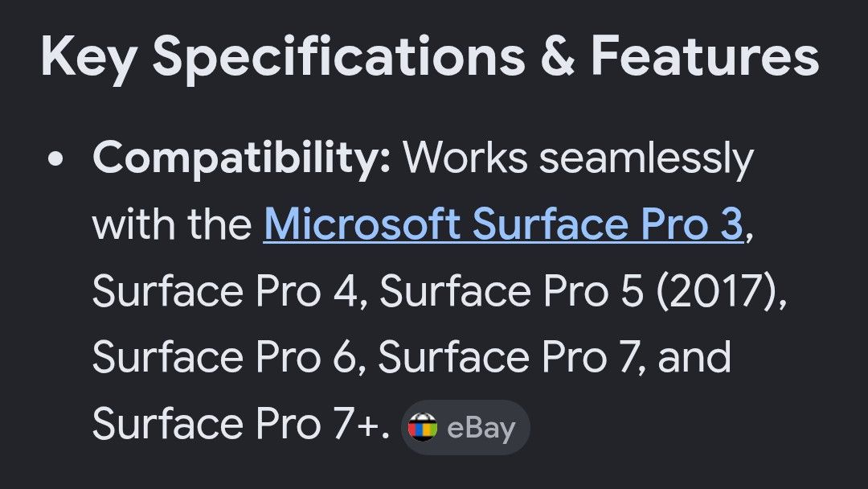Screen dimensions: 868x489
Task: Click the colorful eBay source icon
Action: (423, 428)
